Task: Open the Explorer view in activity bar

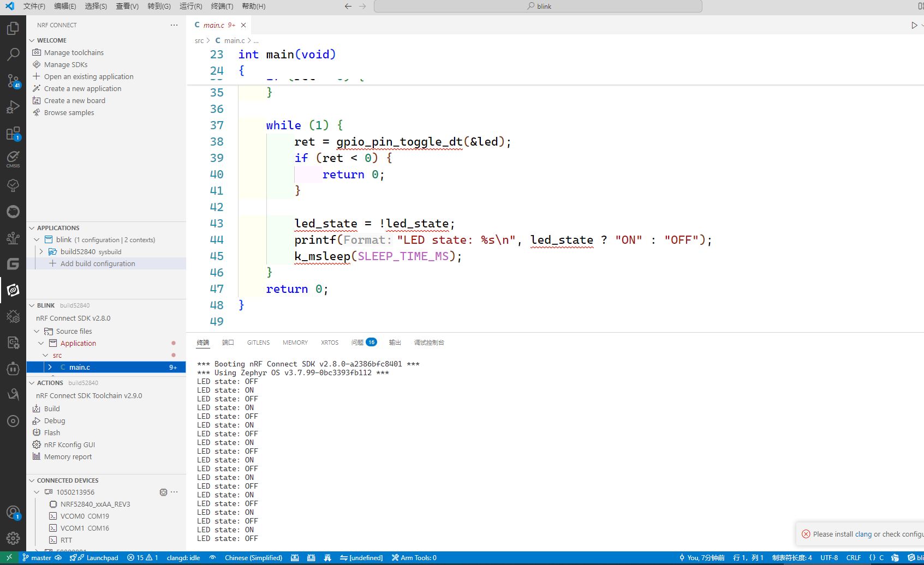Action: pyautogui.click(x=13, y=28)
